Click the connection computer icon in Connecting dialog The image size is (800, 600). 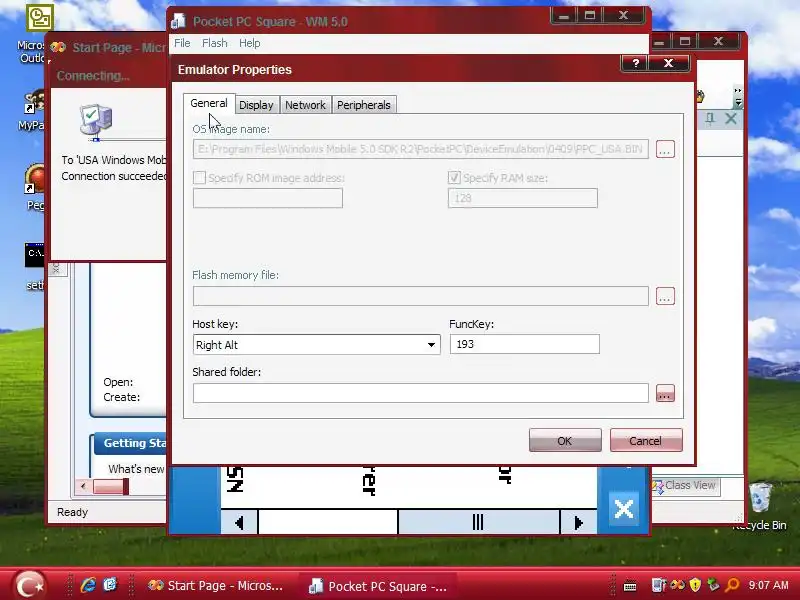tap(95, 121)
